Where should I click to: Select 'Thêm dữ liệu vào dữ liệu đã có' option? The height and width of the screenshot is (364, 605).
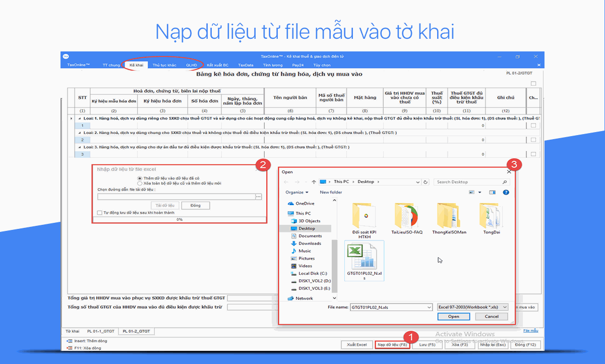pos(140,178)
